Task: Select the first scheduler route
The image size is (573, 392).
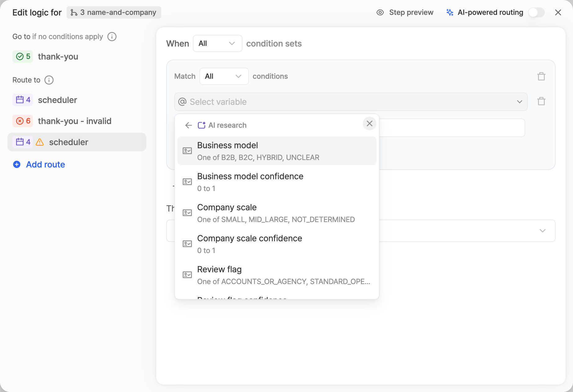Action: pyautogui.click(x=77, y=100)
